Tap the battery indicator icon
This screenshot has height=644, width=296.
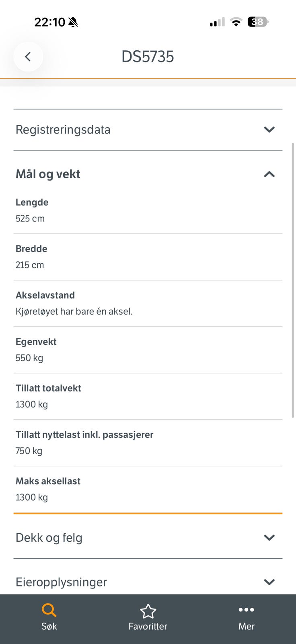[x=258, y=22]
